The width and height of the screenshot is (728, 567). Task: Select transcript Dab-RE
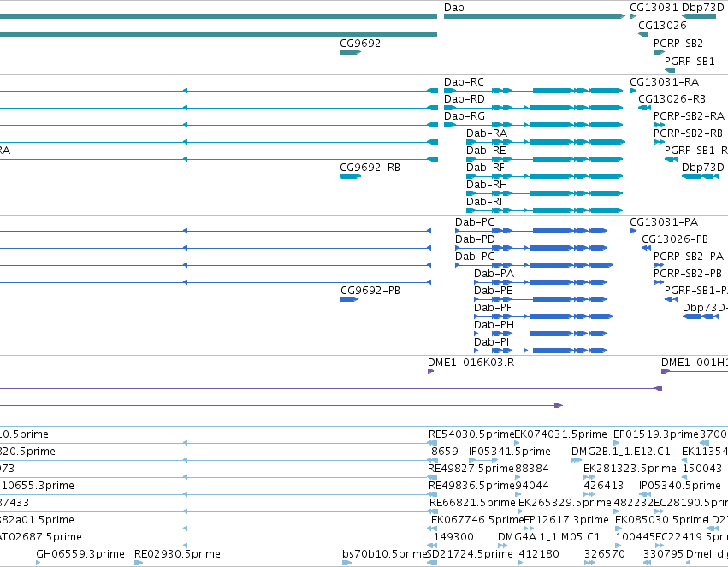coord(544,159)
